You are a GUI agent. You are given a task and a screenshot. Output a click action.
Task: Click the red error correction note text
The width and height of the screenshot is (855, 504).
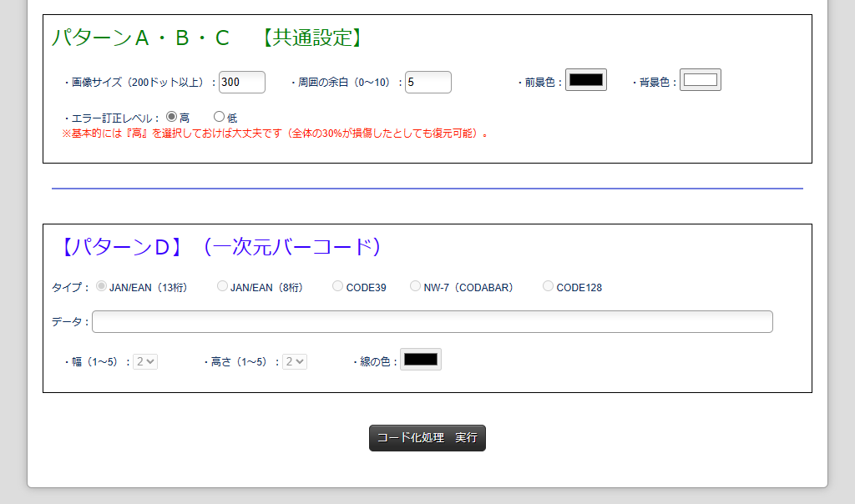tap(275, 134)
